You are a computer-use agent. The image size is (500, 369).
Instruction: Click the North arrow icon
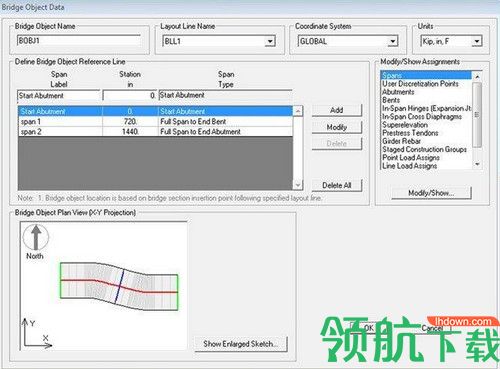point(36,238)
